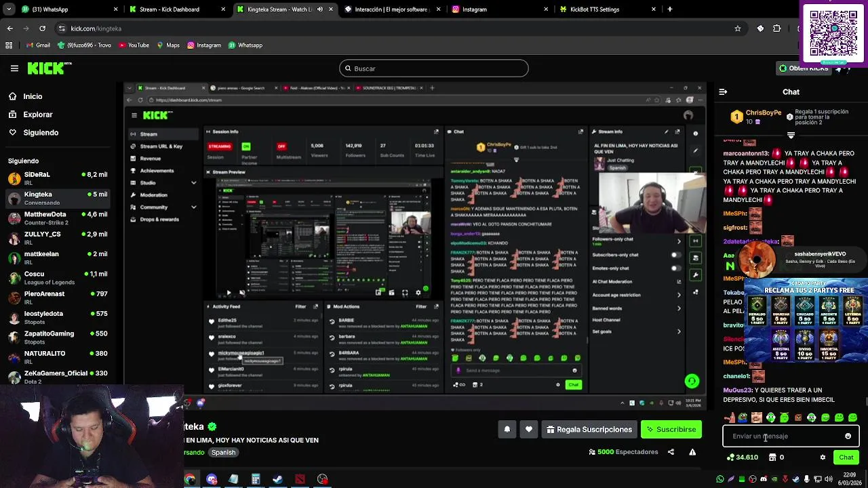Open the chat shop icon showing 0
This screenshot has width=868, height=488.
point(776,457)
